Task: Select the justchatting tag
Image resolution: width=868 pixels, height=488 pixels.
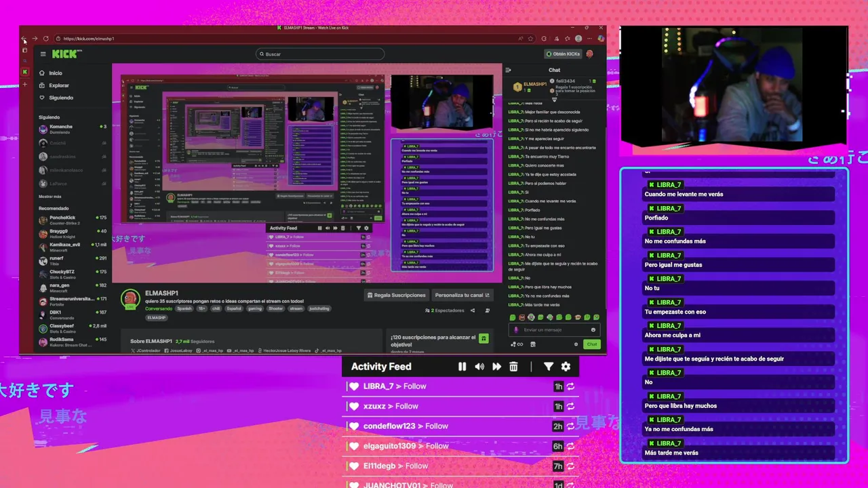Action: click(319, 308)
